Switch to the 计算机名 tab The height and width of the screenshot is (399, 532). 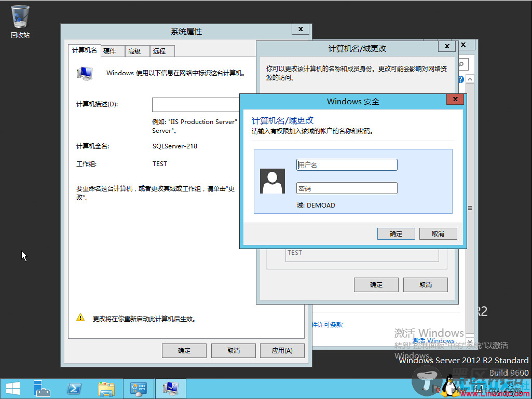tap(85, 50)
